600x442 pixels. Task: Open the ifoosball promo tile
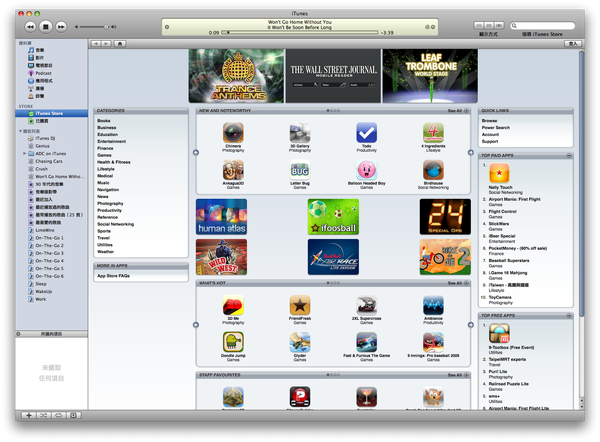(x=333, y=217)
